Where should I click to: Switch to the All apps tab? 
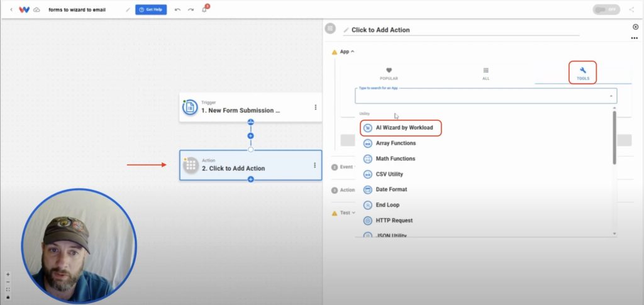(x=486, y=74)
